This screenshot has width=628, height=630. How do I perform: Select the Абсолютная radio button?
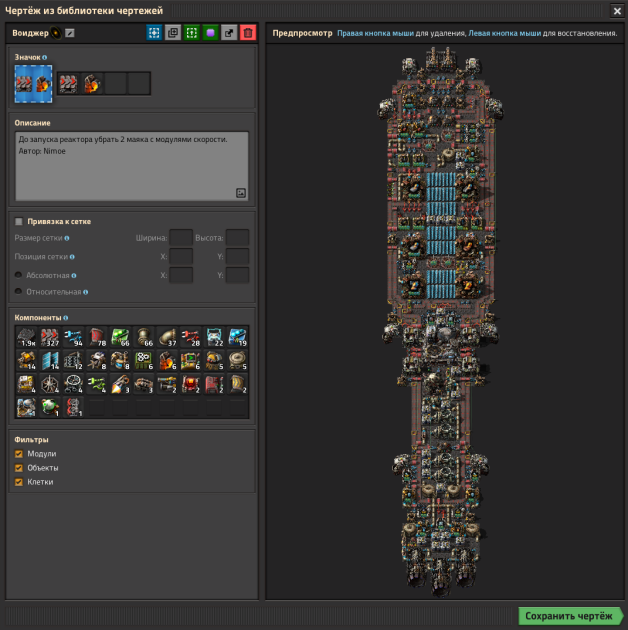click(18, 275)
